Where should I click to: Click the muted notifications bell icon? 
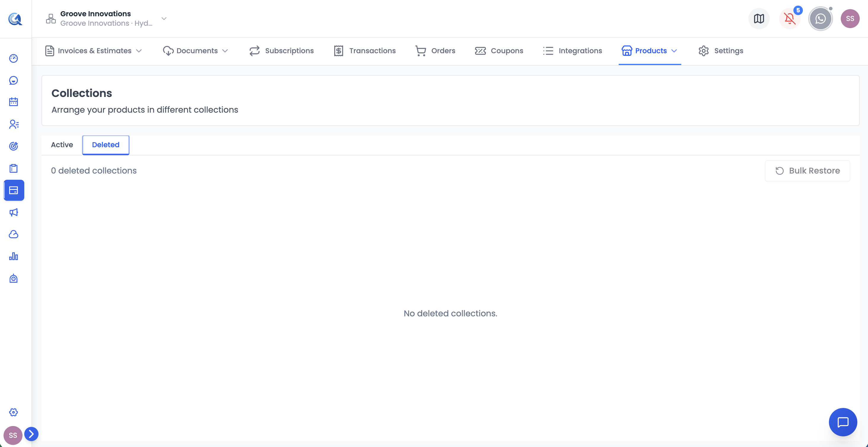(x=790, y=19)
